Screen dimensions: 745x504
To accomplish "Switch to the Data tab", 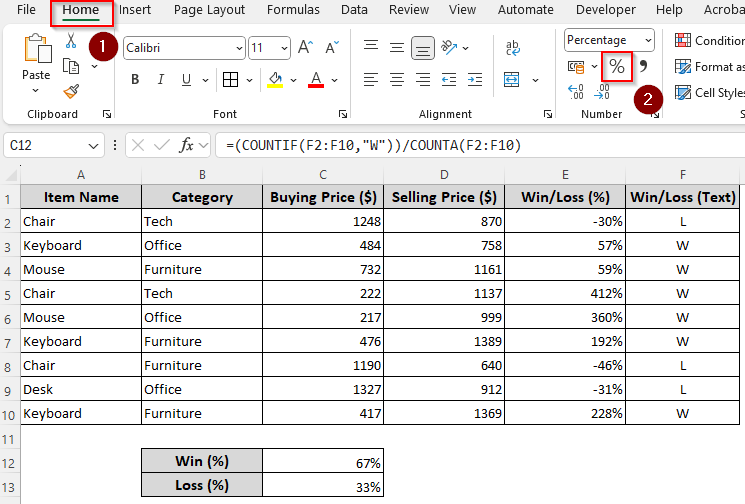I will (x=354, y=10).
